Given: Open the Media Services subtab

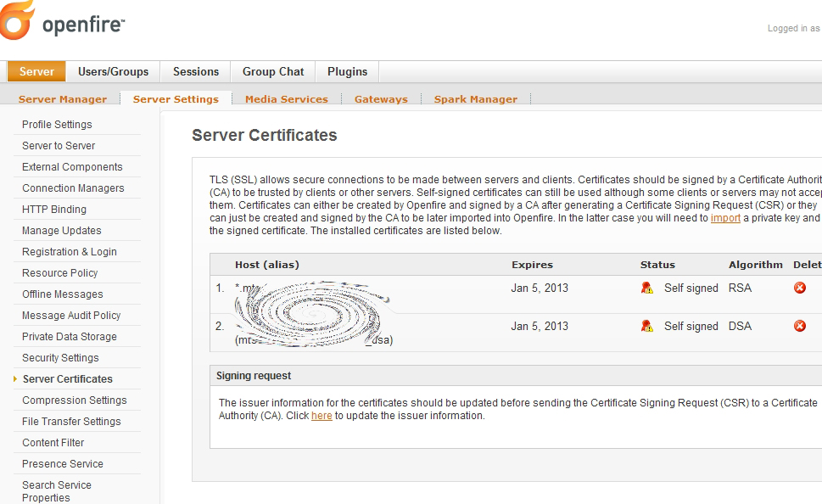Looking at the screenshot, I should click(x=287, y=99).
